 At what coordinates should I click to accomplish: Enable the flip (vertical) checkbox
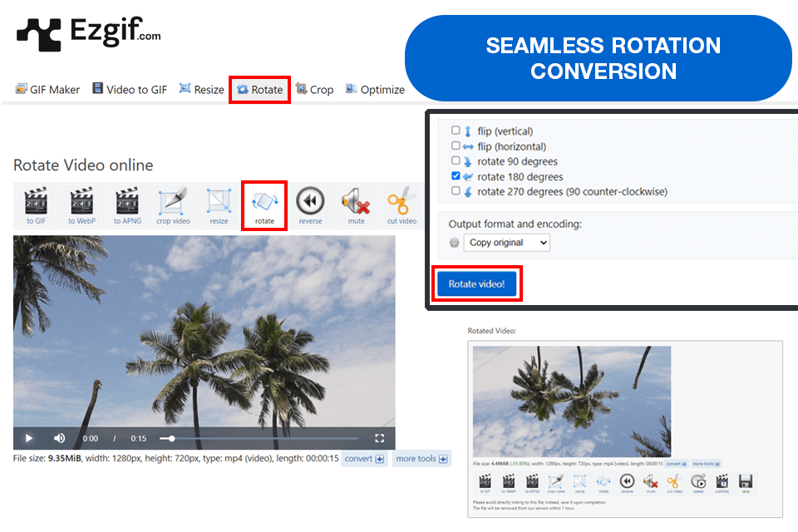point(456,131)
